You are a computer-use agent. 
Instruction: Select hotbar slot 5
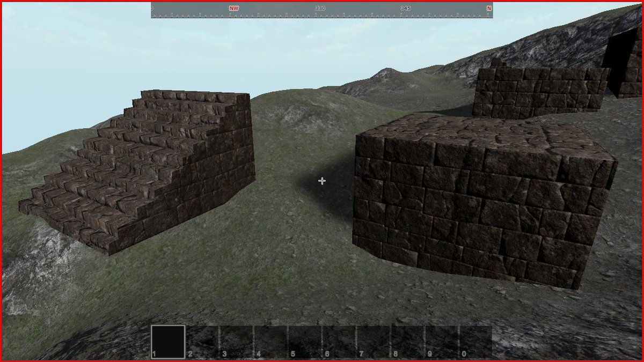click(305, 342)
